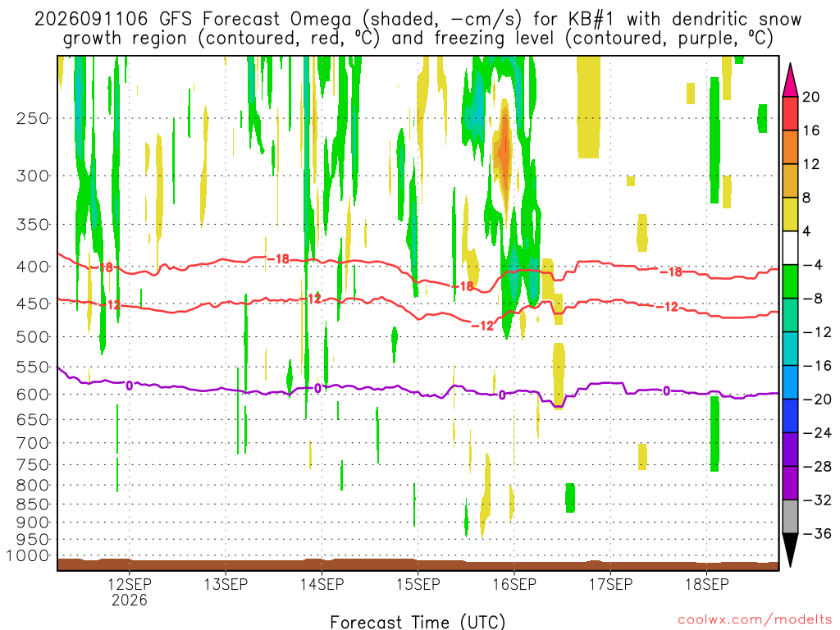The image size is (840, 630).
Task: Click the 1000 pressure level label
Action: [29, 555]
